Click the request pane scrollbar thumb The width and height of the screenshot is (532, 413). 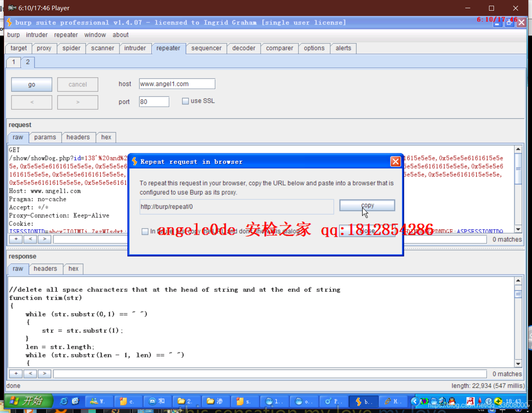pyautogui.click(x=518, y=169)
